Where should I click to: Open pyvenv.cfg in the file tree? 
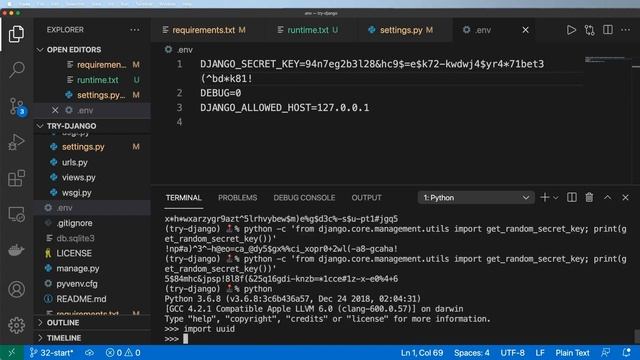click(x=77, y=284)
